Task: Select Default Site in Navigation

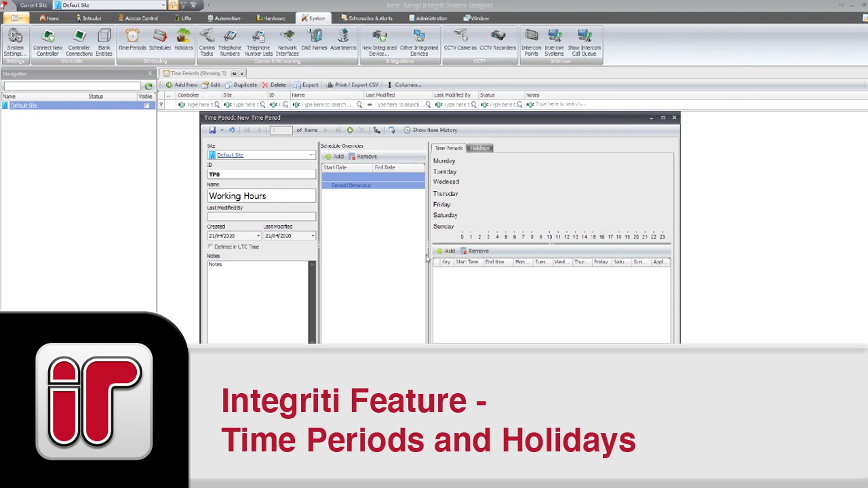Action: [x=78, y=106]
